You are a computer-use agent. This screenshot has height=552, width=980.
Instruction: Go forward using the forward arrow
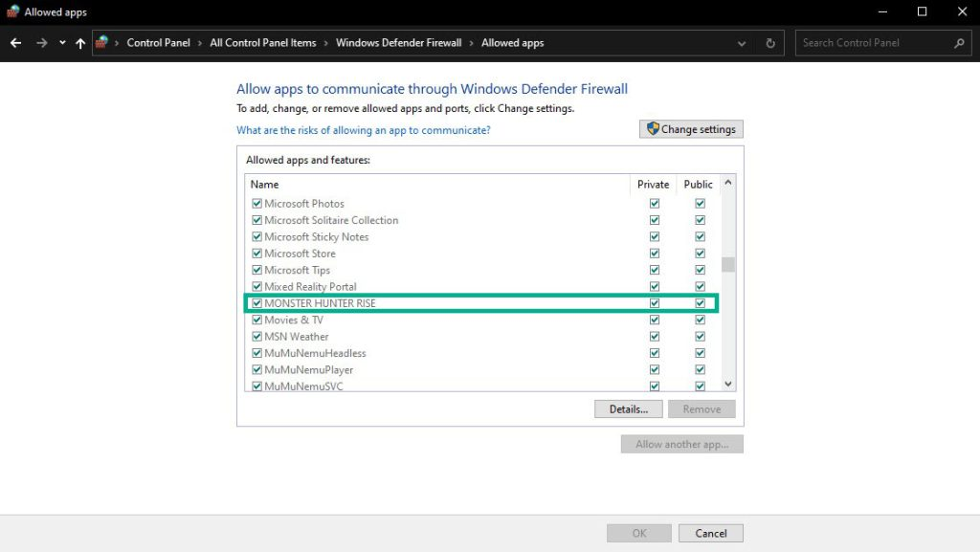[x=41, y=43]
